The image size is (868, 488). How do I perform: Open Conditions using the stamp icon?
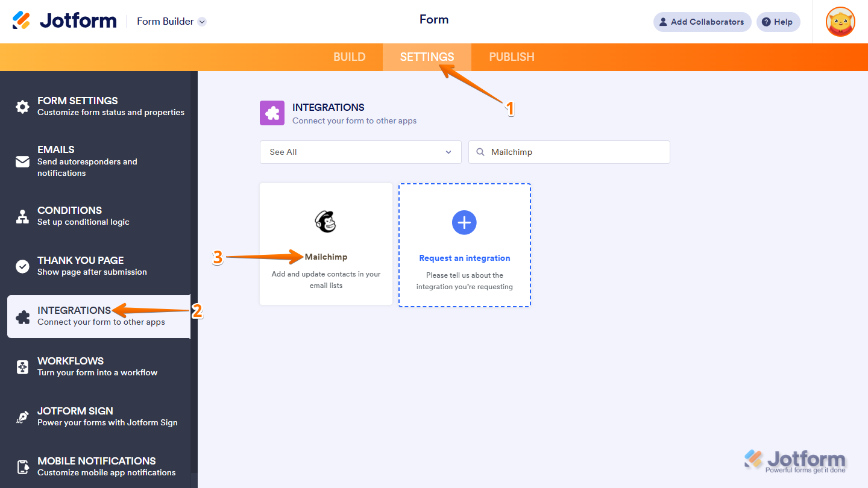[22, 216]
